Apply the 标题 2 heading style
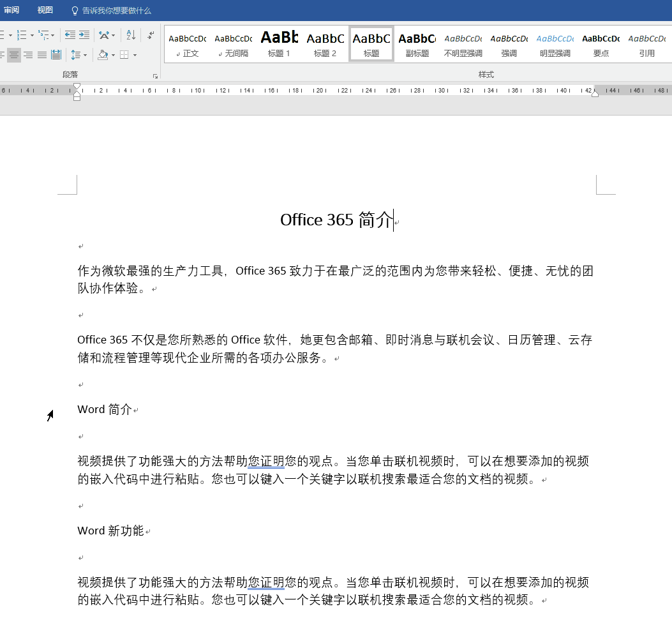 (325, 44)
